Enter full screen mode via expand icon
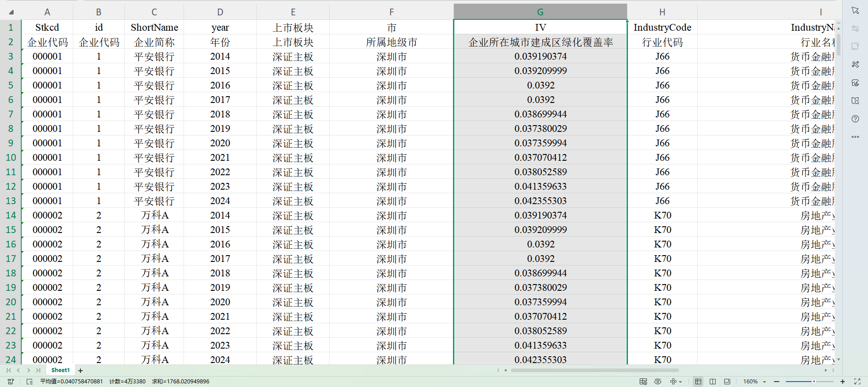The height and width of the screenshot is (387, 868). point(857,382)
